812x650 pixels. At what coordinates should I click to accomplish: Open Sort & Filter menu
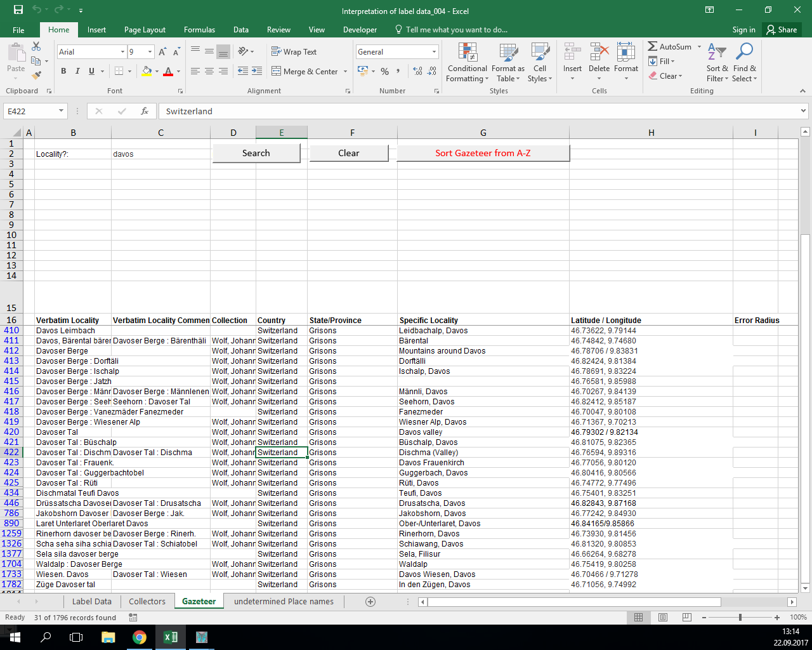[717, 62]
